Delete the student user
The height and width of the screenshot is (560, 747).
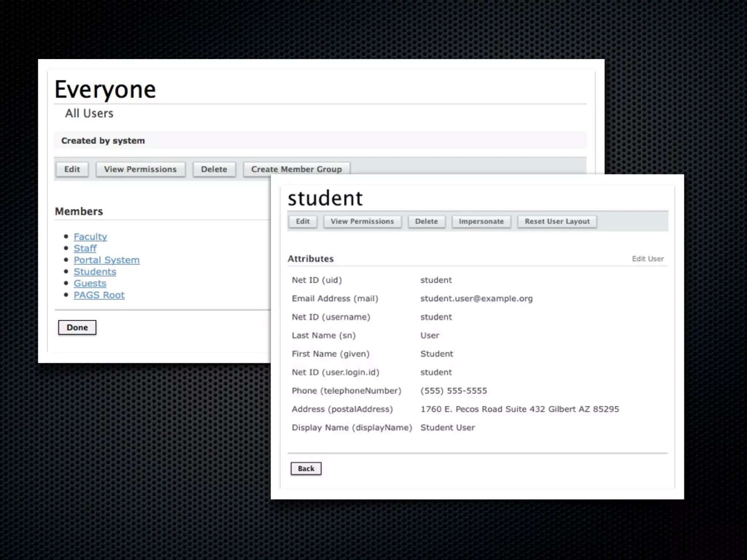pyautogui.click(x=426, y=221)
